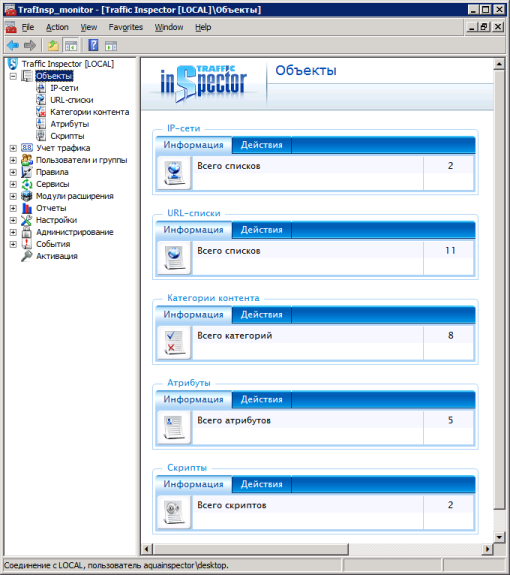Click the URL-списки tree icon
This screenshot has width=510, height=575.
[x=41, y=100]
